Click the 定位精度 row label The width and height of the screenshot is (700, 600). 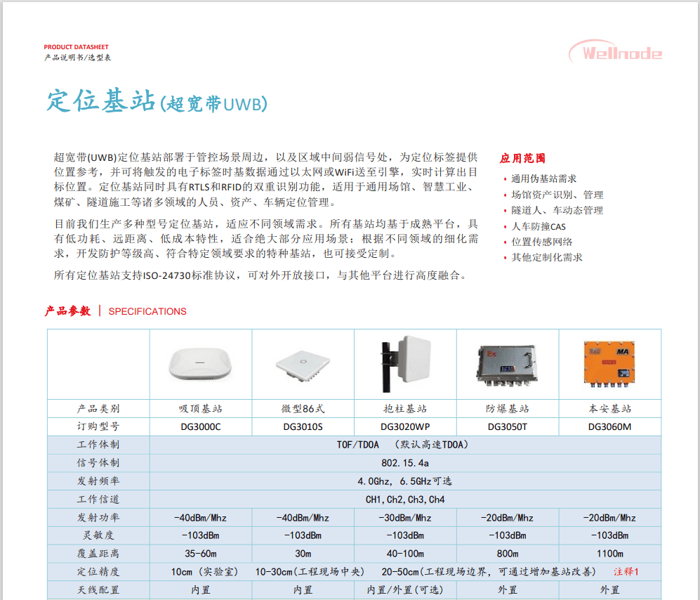(98, 571)
